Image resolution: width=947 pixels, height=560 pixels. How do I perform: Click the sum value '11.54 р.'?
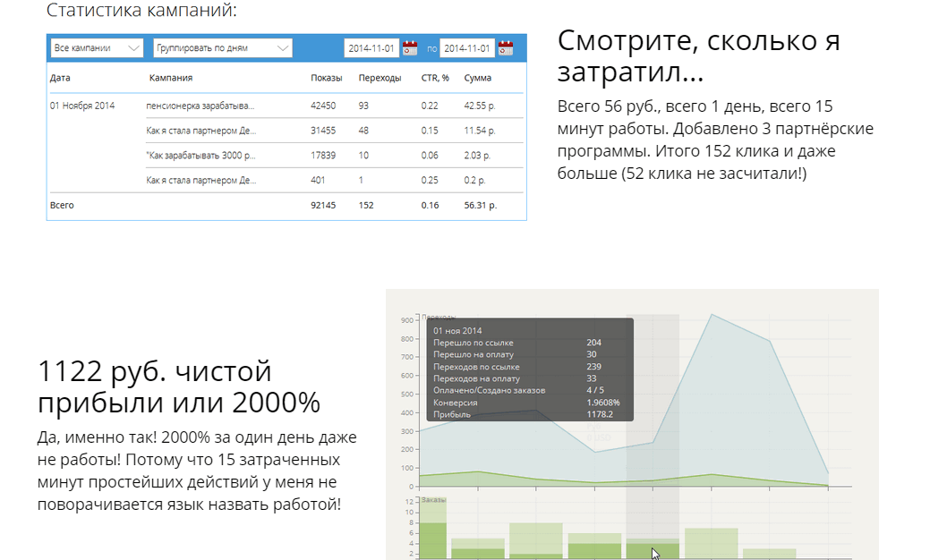pos(480,131)
